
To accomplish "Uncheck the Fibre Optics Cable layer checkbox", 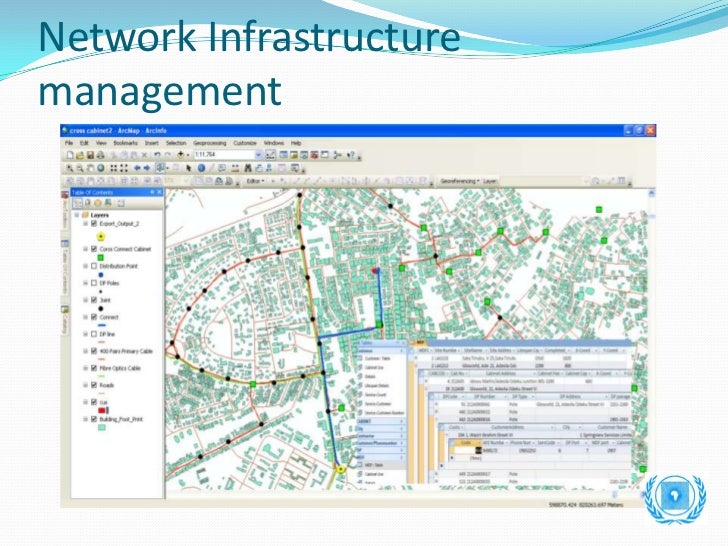I will tap(94, 368).
